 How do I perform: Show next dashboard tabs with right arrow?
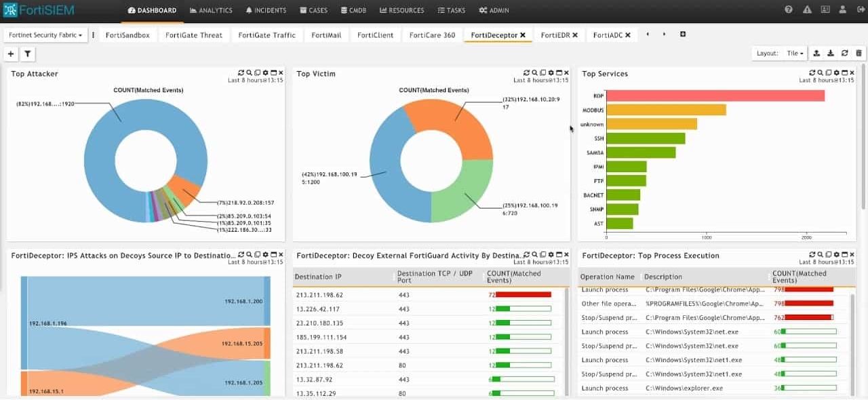[664, 35]
